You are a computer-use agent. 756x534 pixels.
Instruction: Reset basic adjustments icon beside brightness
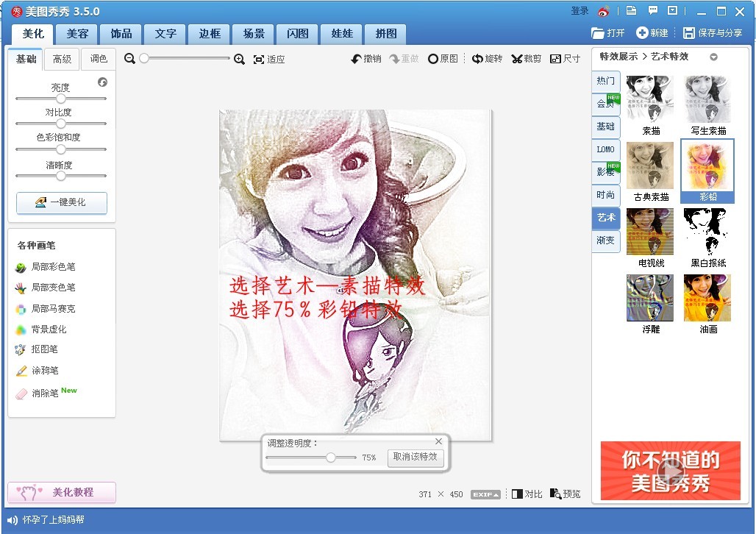coord(102,82)
